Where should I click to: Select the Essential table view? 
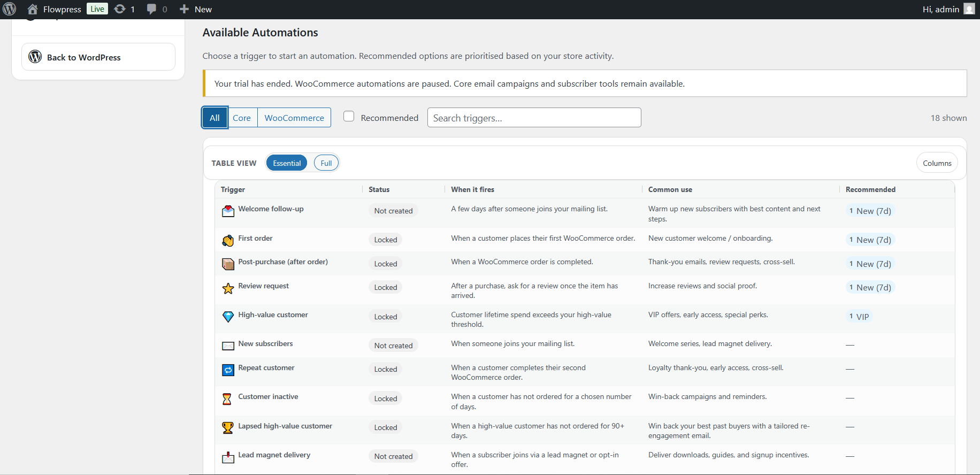click(287, 163)
